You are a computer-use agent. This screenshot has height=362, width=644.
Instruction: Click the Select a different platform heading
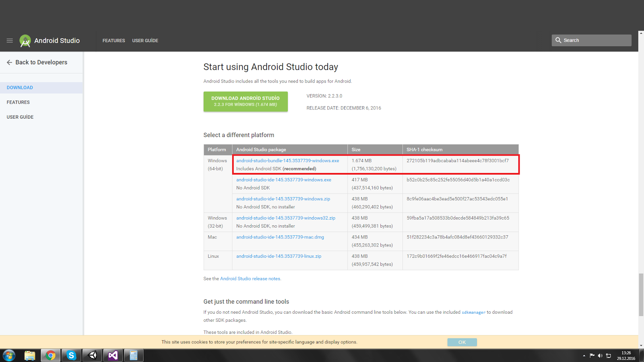(x=239, y=135)
